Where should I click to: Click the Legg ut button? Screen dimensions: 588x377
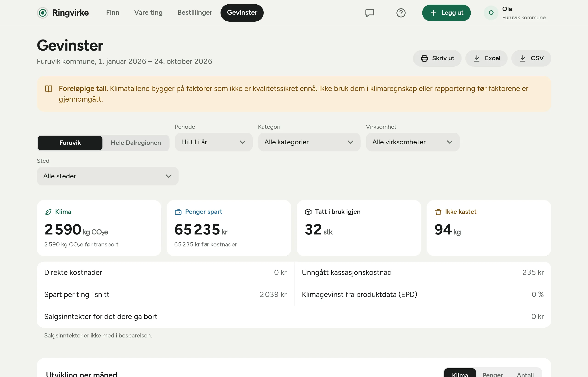click(x=446, y=13)
